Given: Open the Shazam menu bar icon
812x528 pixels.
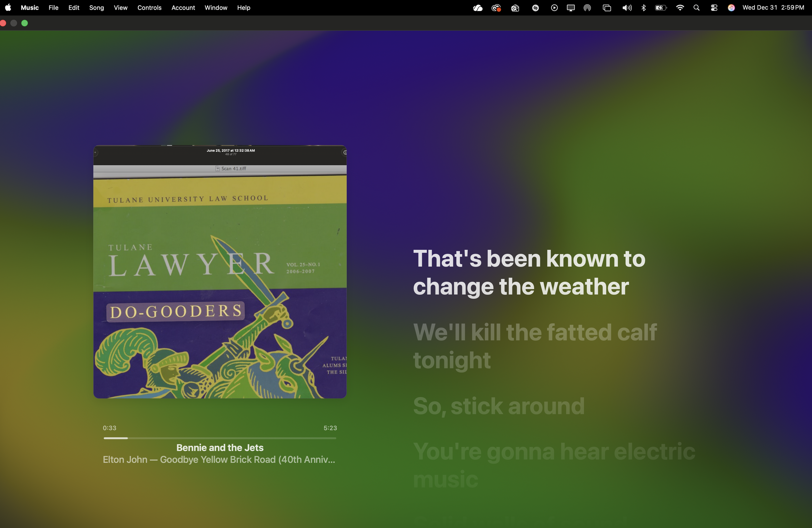Looking at the screenshot, I should (x=535, y=8).
